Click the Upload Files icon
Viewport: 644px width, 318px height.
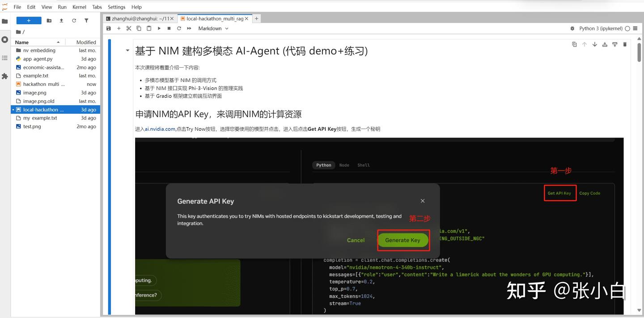tap(61, 21)
